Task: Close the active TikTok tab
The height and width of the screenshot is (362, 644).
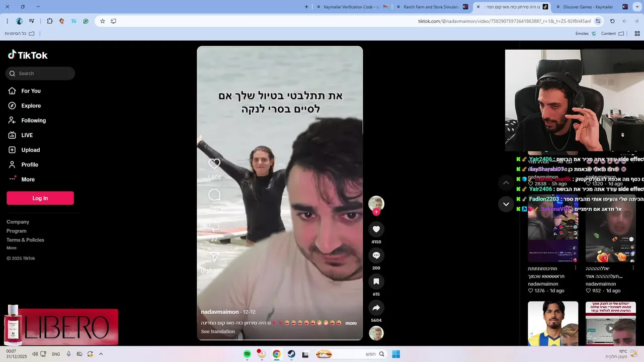Action: coord(478,7)
